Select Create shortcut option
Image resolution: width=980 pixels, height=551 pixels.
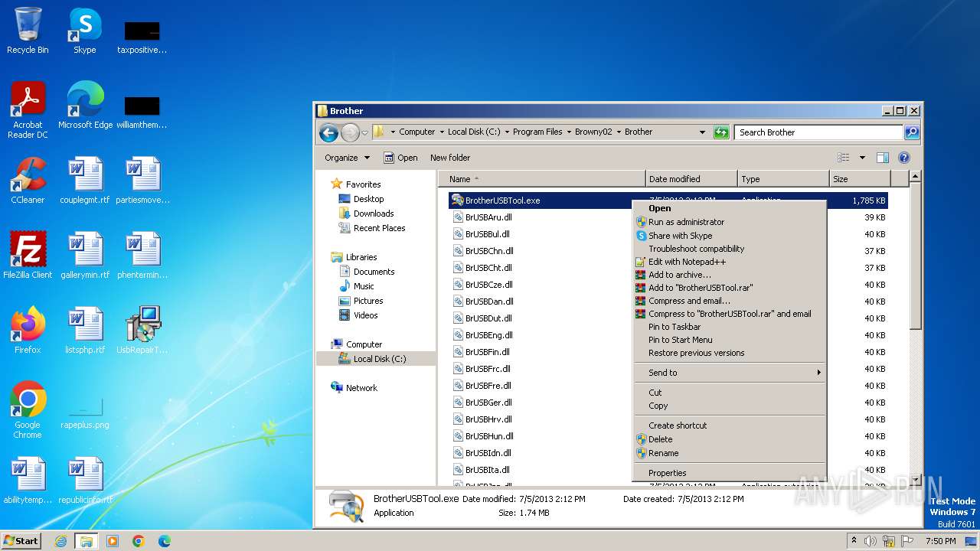tap(729, 425)
